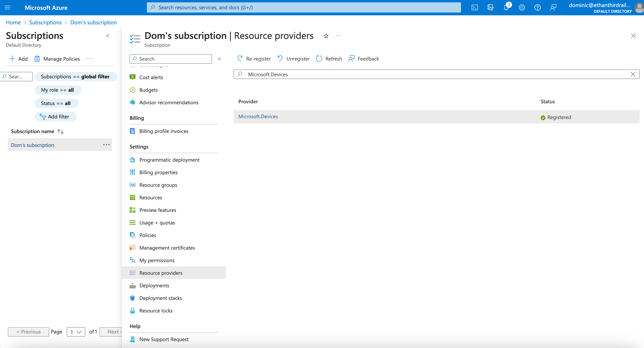Click the side menu Search field

click(170, 59)
